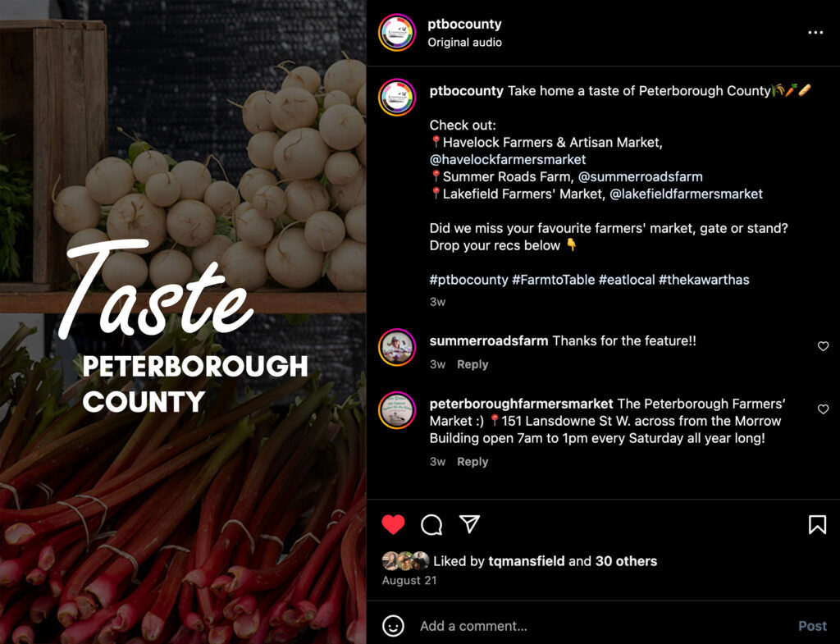Open the comment bubble icon
The height and width of the screenshot is (644, 840).
[431, 524]
